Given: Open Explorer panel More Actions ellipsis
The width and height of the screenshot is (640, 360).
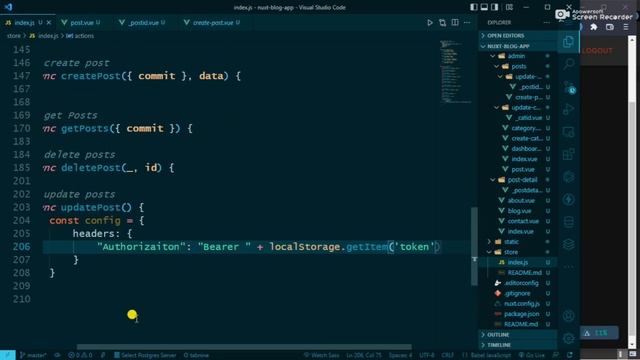Looking at the screenshot, I should pyautogui.click(x=547, y=23).
